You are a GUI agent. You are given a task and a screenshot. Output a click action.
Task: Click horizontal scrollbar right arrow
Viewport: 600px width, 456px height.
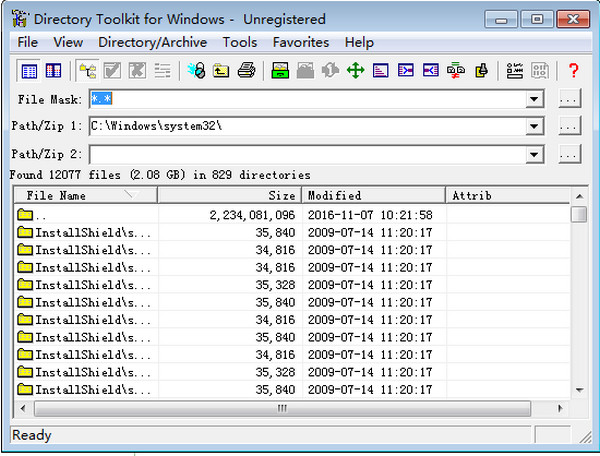click(x=560, y=408)
